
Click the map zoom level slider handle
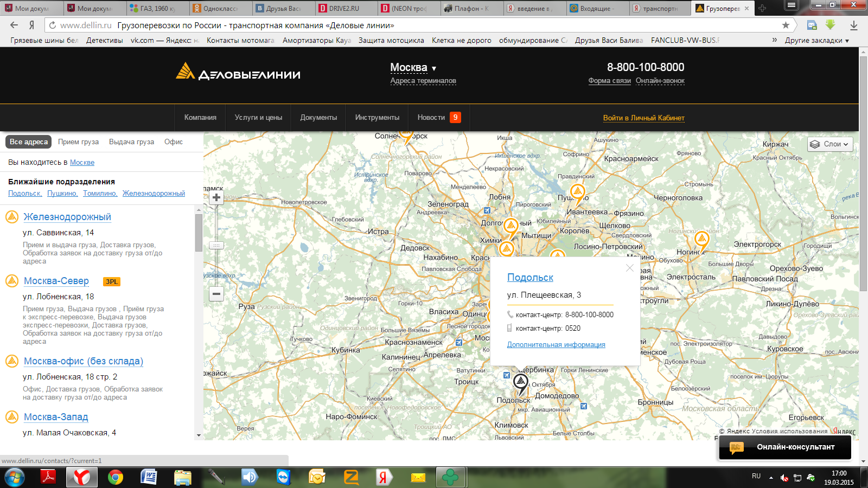[216, 246]
